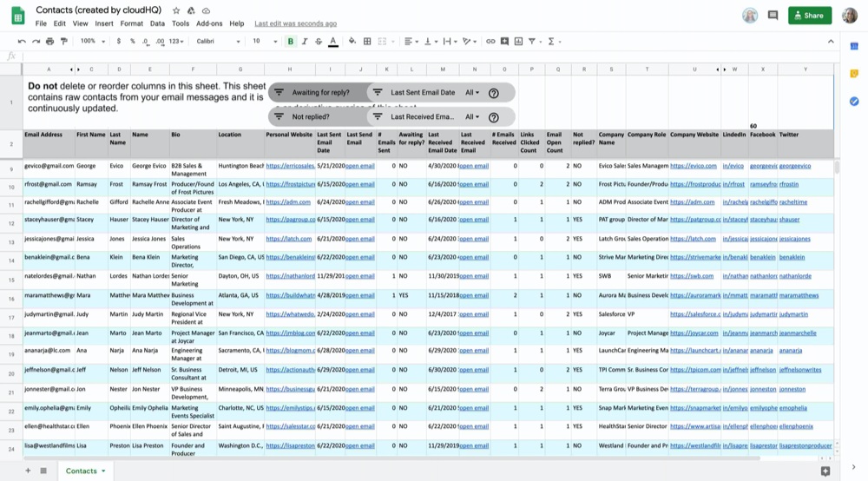Click the green Share button
868x481 pixels.
[809, 16]
